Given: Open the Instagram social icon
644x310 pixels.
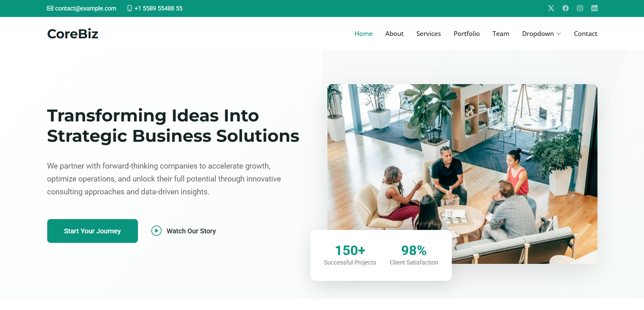Looking at the screenshot, I should 580,8.
